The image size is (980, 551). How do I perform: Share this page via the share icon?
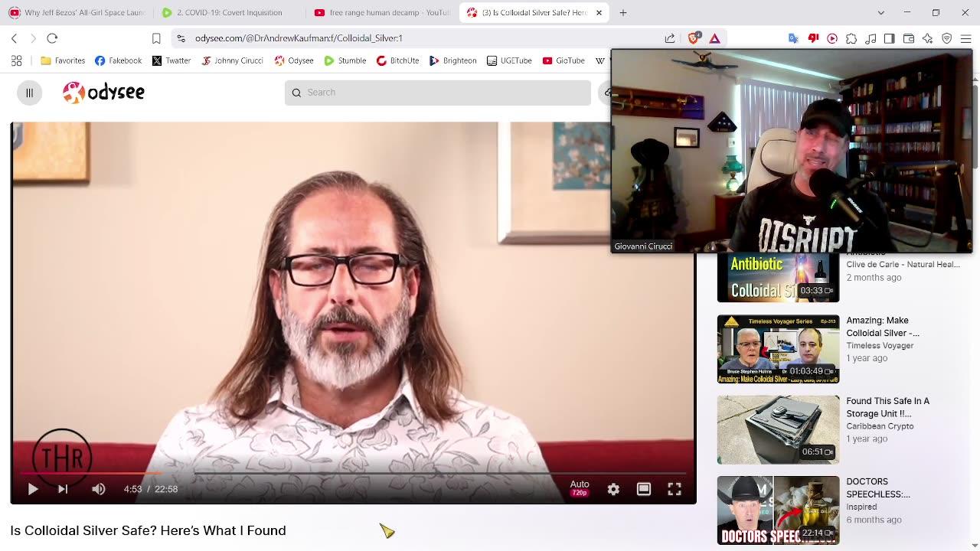click(x=670, y=38)
